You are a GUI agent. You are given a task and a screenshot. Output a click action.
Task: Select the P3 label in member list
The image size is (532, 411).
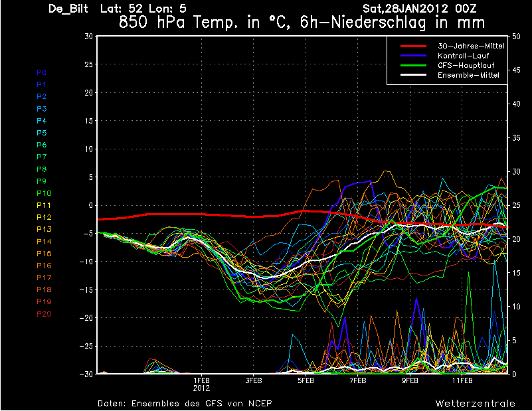click(x=42, y=109)
